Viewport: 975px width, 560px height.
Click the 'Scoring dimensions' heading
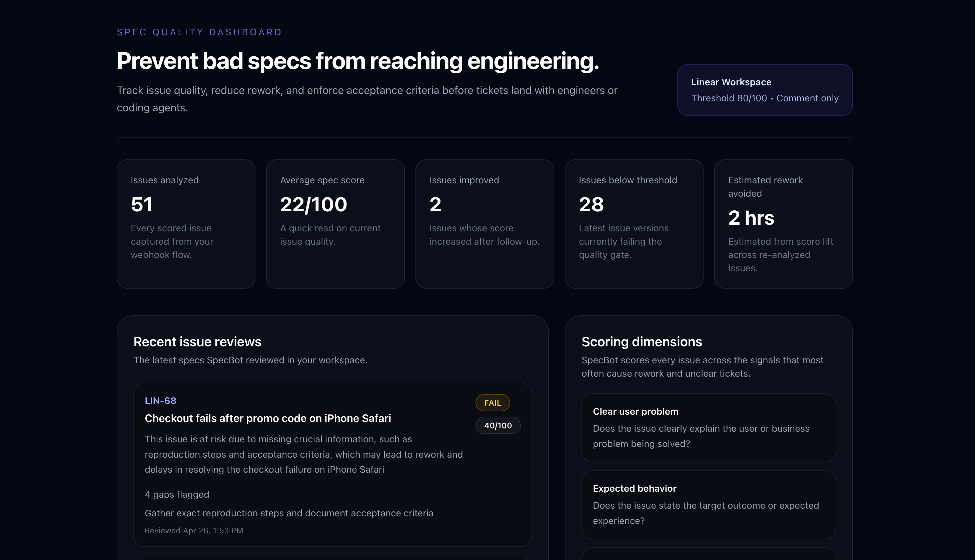point(642,342)
